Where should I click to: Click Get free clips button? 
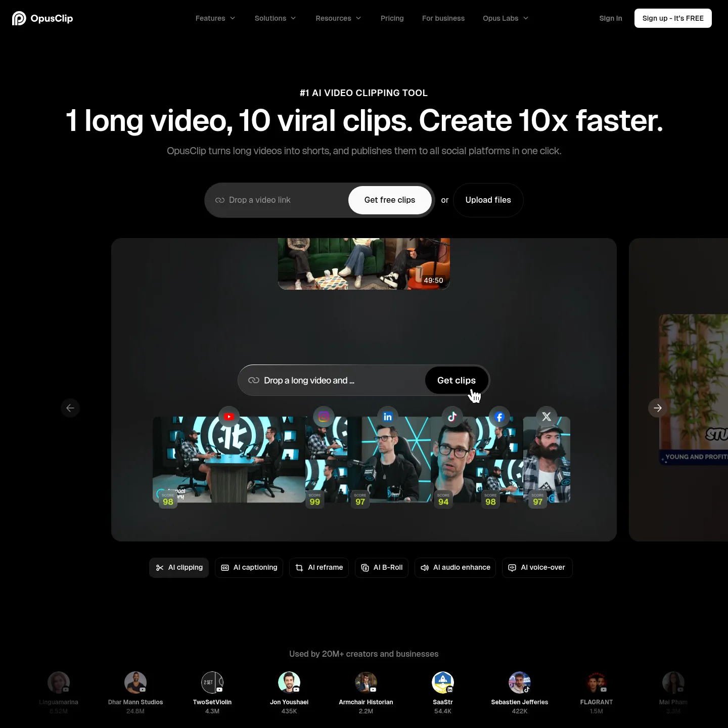[x=390, y=200]
